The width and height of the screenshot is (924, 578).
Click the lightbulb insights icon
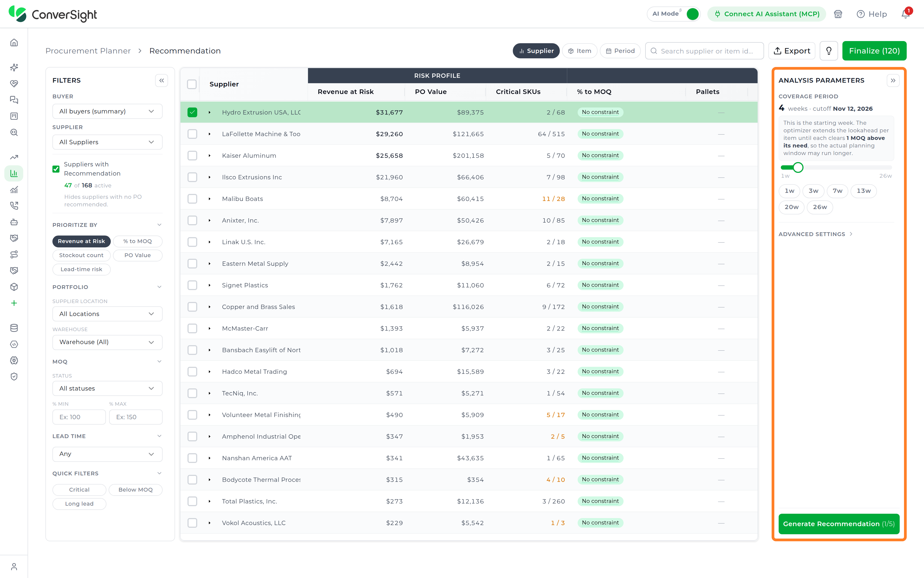tap(828, 51)
